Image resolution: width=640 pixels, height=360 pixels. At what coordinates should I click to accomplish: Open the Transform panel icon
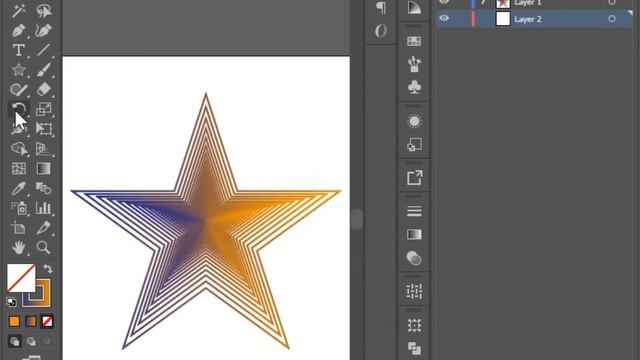pos(414,325)
